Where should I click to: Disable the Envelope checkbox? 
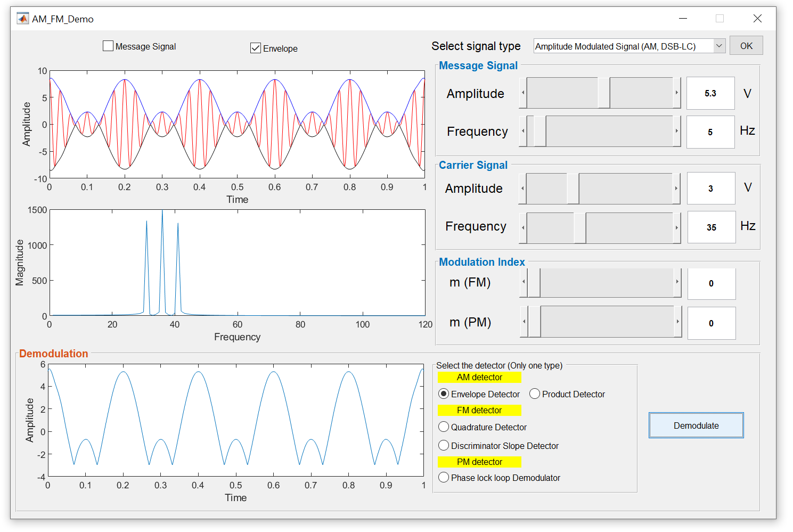click(255, 48)
